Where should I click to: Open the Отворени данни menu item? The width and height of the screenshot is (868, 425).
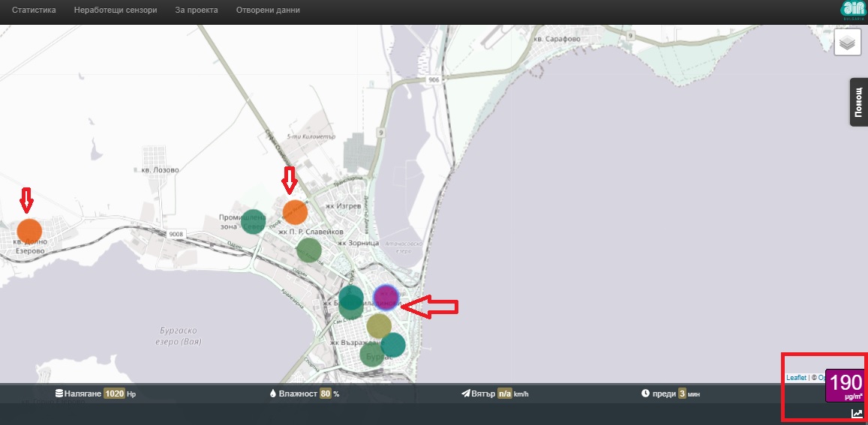(268, 10)
